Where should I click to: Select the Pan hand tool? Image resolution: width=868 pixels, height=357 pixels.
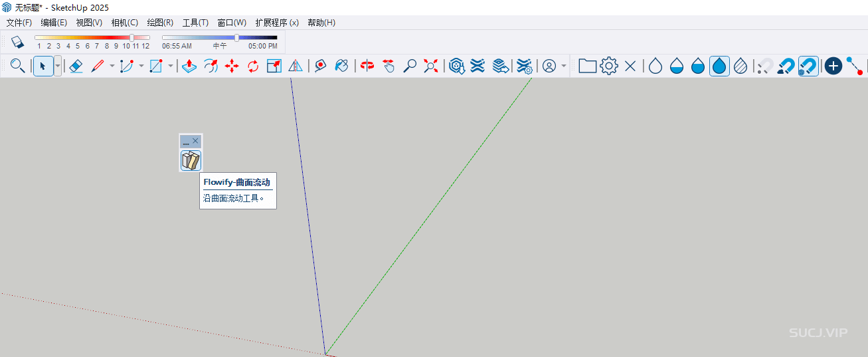click(x=389, y=66)
